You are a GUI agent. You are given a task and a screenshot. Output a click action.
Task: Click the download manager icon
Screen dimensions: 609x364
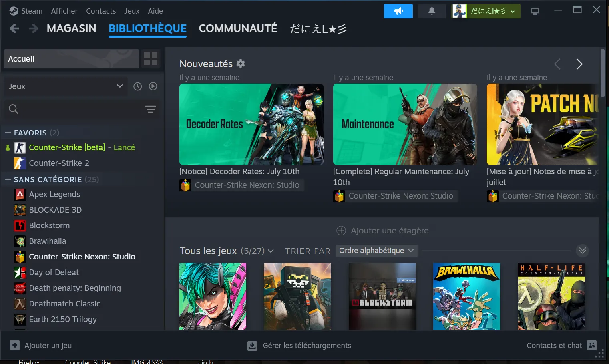pyautogui.click(x=252, y=346)
